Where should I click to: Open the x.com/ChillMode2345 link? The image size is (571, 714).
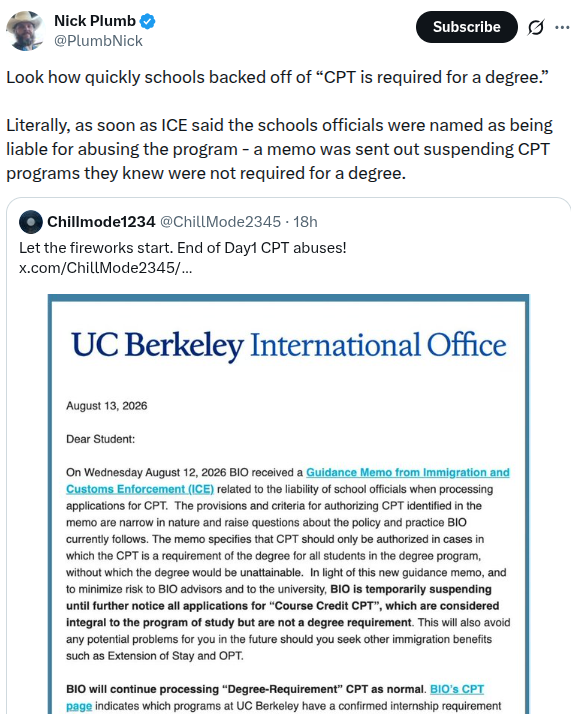coord(106,268)
